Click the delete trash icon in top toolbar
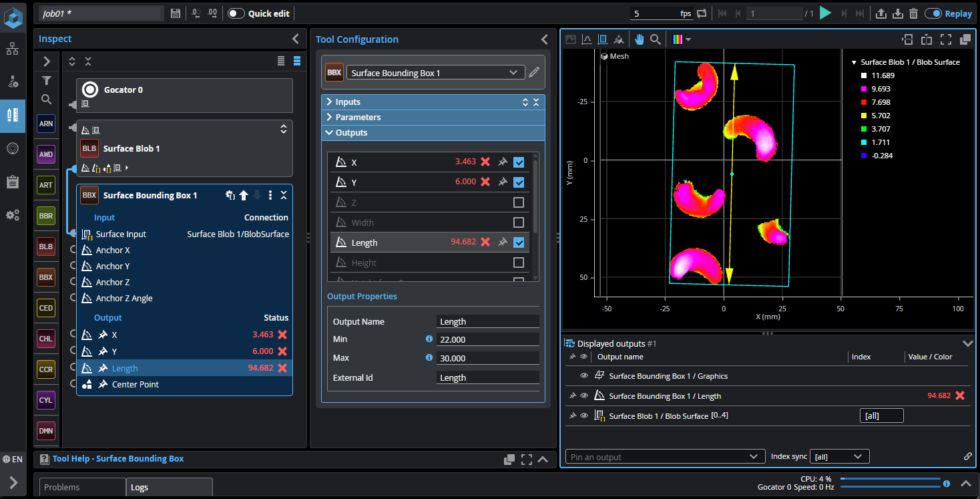Viewport: 980px width, 499px height. 913,13
